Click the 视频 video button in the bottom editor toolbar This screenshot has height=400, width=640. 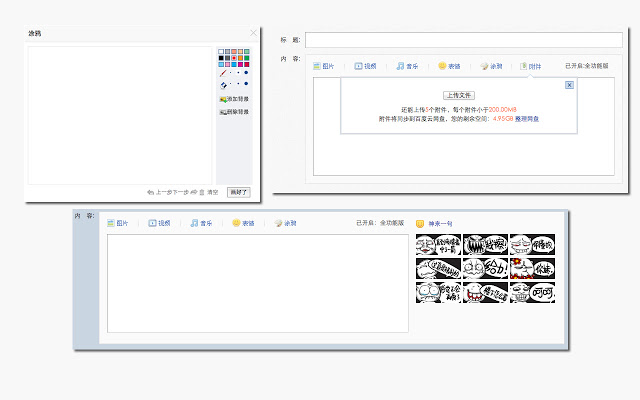[159, 223]
